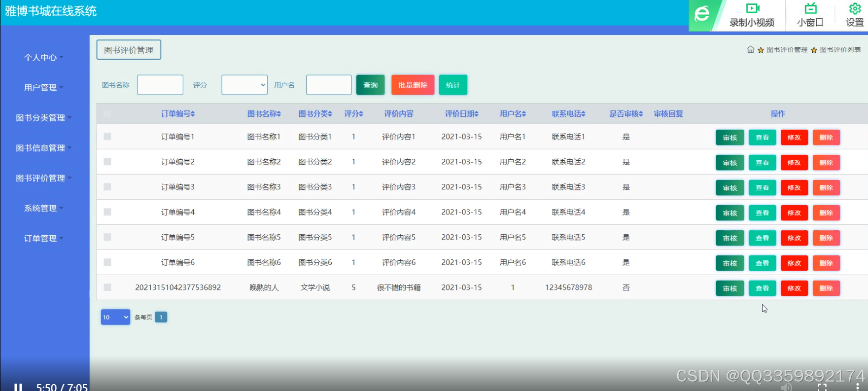Sort by 联系电话 column arrows

point(584,114)
